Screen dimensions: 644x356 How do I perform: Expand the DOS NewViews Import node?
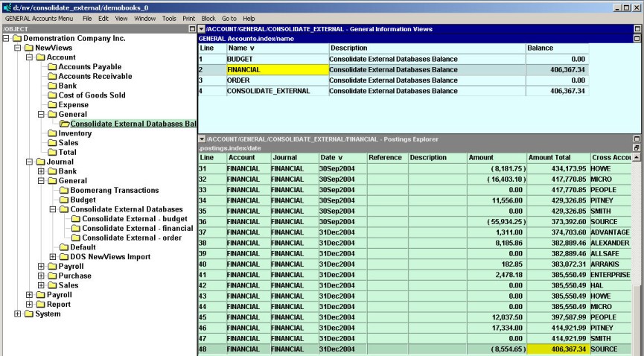point(53,257)
